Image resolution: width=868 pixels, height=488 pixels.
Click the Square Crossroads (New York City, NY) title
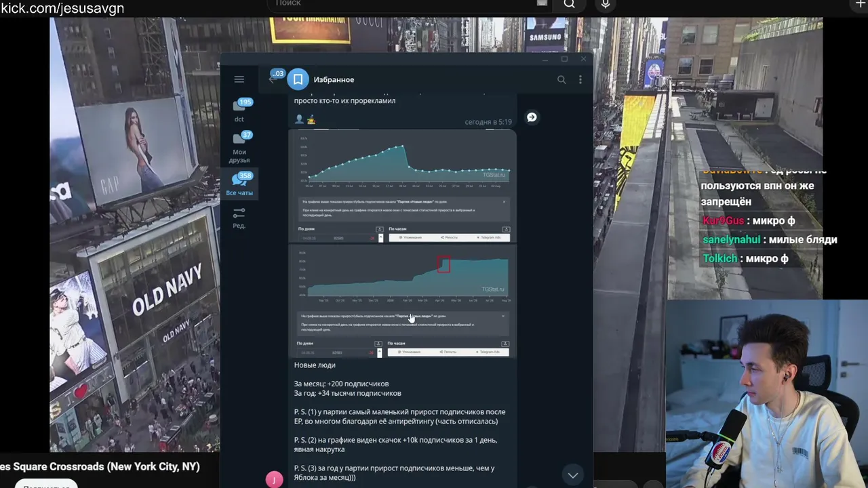coord(100,467)
